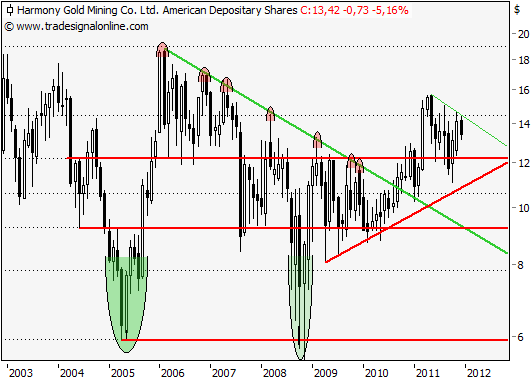
Task: Click the Harmony Gold Mining chart title
Action: click(x=157, y=10)
